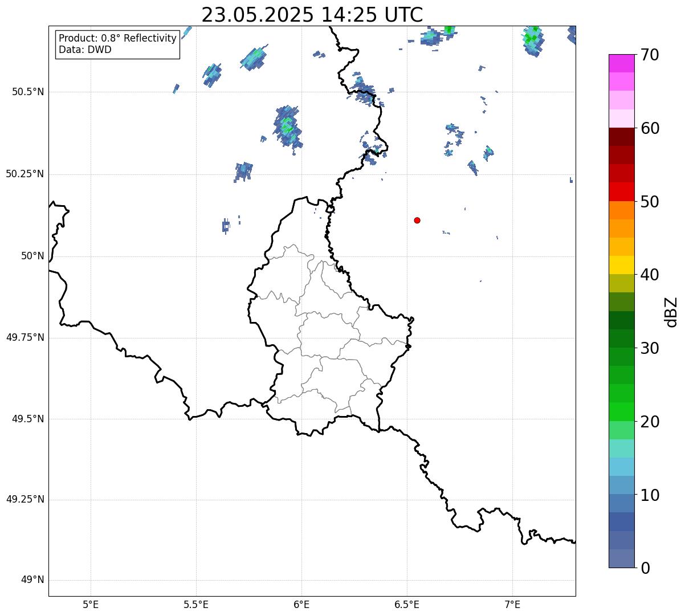Click the 50.5°N latitude label
Image resolution: width=685 pixels, height=616 pixels.
[28, 92]
